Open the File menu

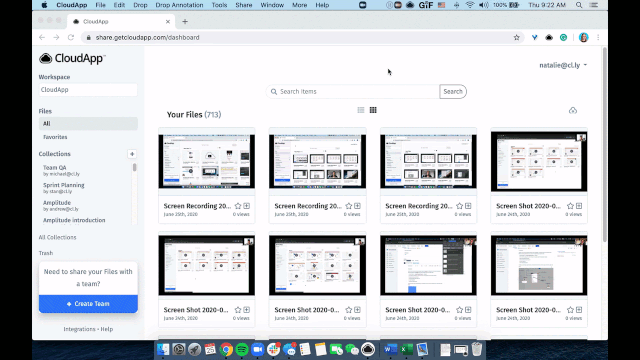click(x=100, y=5)
